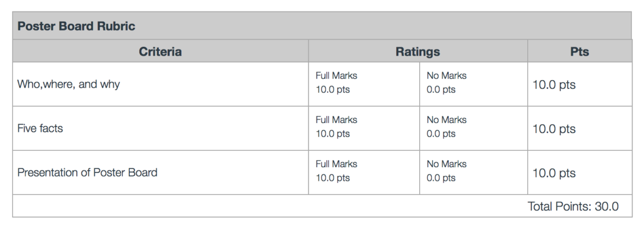
Task: Click '0.0 pts' under No Marks for Five facts
Action: click(441, 134)
